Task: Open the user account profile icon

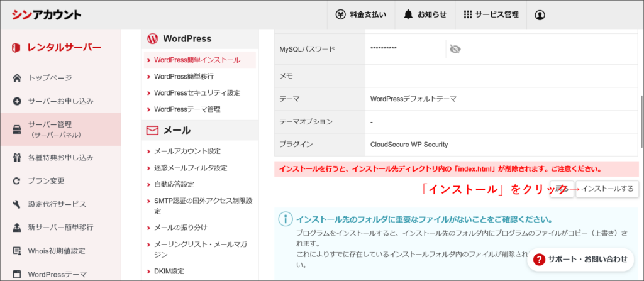Action: click(x=540, y=15)
